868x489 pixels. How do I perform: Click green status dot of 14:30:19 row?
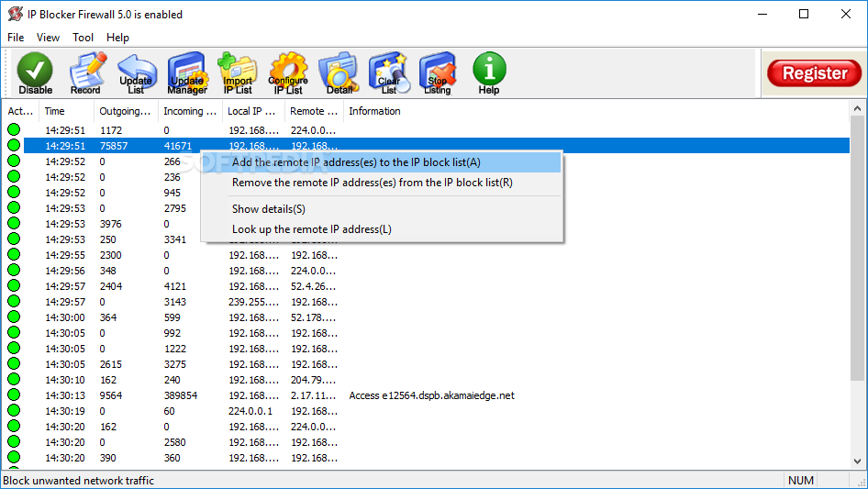(x=14, y=410)
